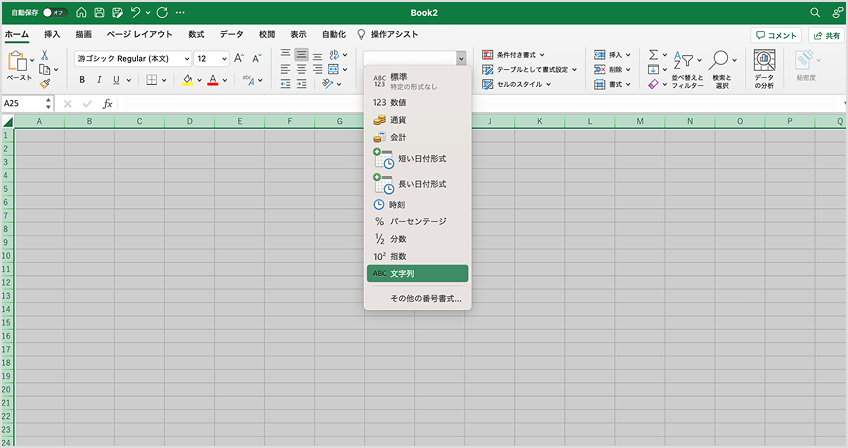Click the Undo arrow icon
The height and width of the screenshot is (448, 848).
(x=136, y=12)
